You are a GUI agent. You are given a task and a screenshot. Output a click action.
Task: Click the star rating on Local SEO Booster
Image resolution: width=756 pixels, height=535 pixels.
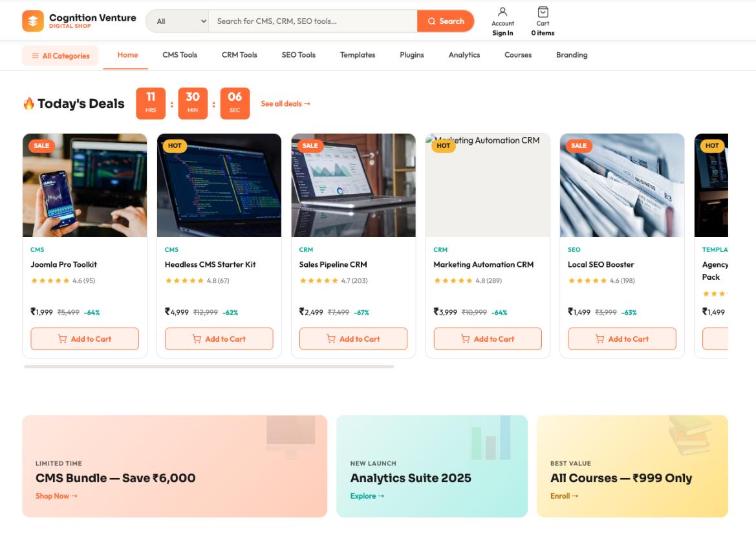pos(586,280)
